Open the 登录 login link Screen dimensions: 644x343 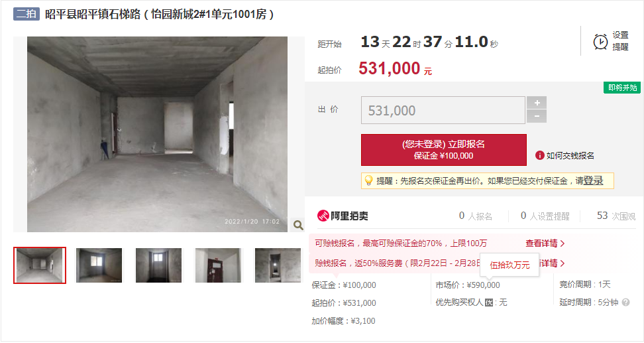pos(593,180)
